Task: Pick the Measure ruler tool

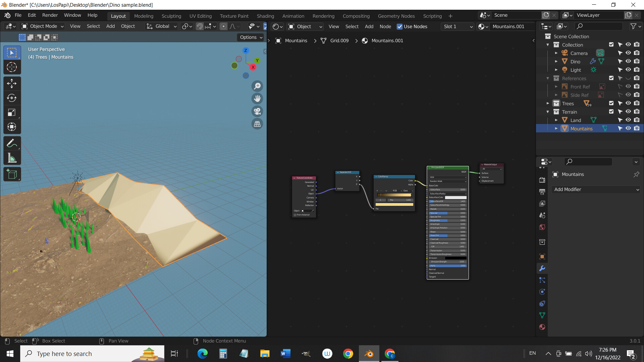Action: 12,158
